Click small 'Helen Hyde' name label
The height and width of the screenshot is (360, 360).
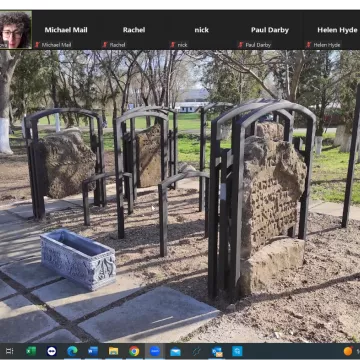click(327, 45)
